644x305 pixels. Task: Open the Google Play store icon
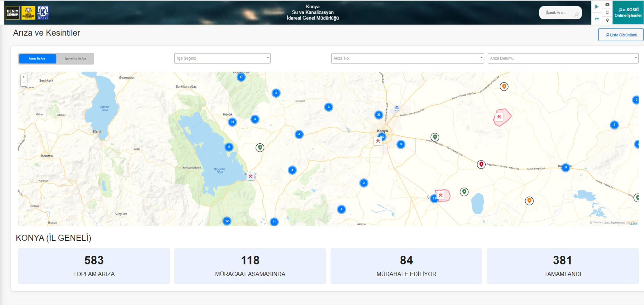[597, 6]
